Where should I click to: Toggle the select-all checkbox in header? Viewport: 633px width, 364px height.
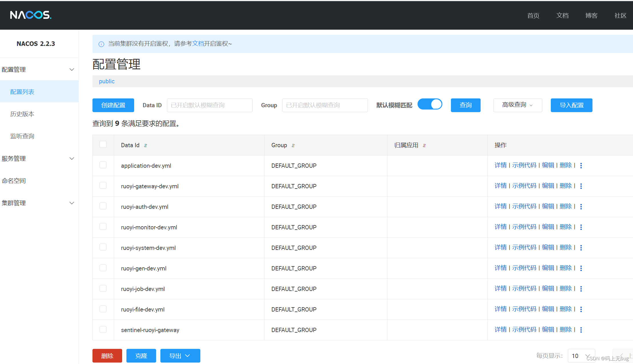click(x=103, y=144)
